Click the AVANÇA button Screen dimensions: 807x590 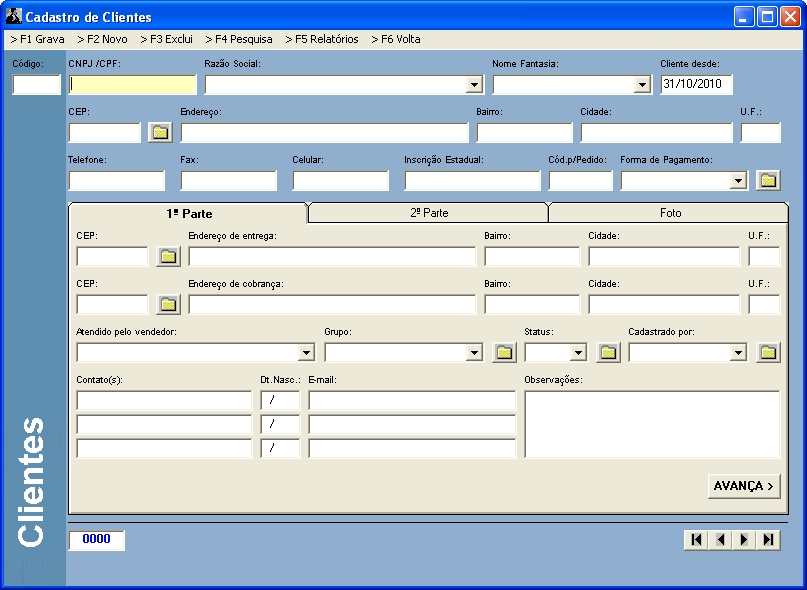[x=743, y=486]
